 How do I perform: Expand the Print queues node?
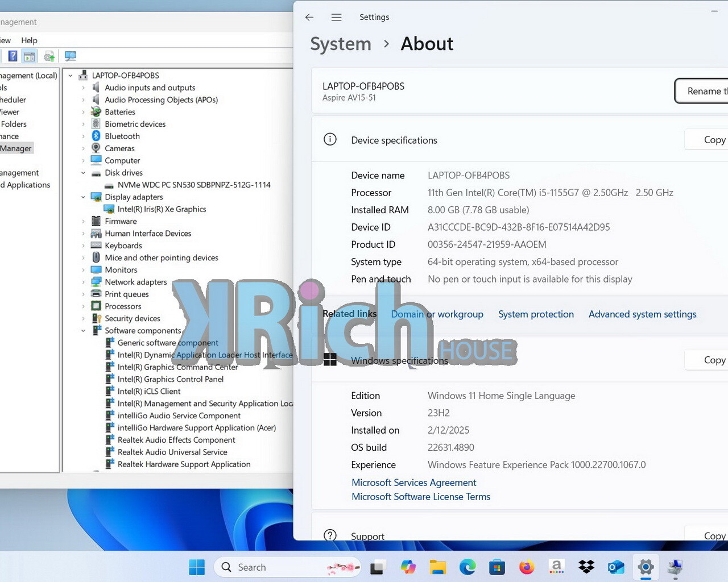(83, 294)
